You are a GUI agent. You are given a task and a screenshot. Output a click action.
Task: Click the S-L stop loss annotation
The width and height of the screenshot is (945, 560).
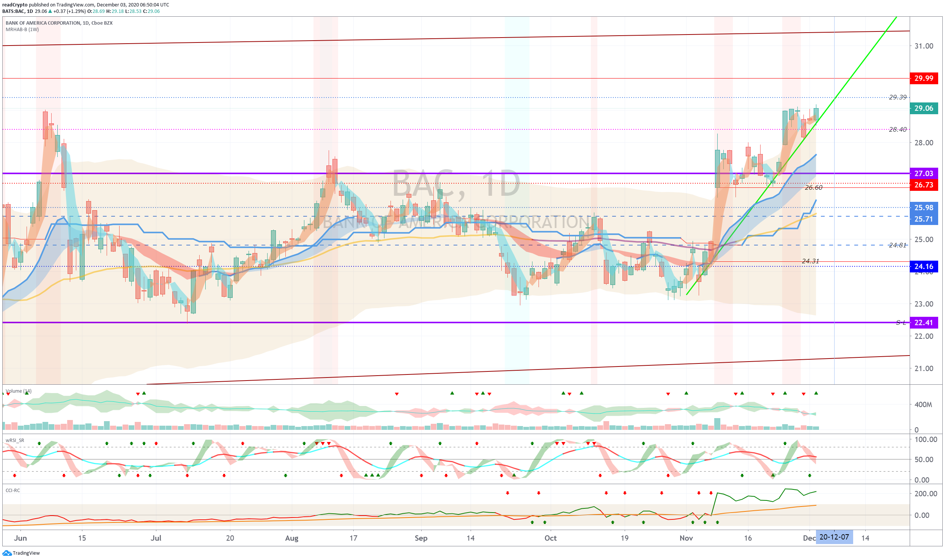tap(901, 322)
